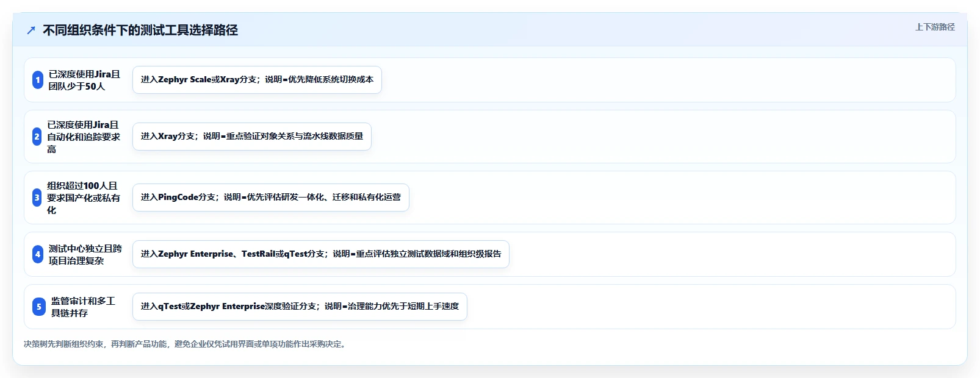Select condition 测试中心独立且跨项目治理复杂
The width and height of the screenshot is (980, 378).
[x=85, y=254]
